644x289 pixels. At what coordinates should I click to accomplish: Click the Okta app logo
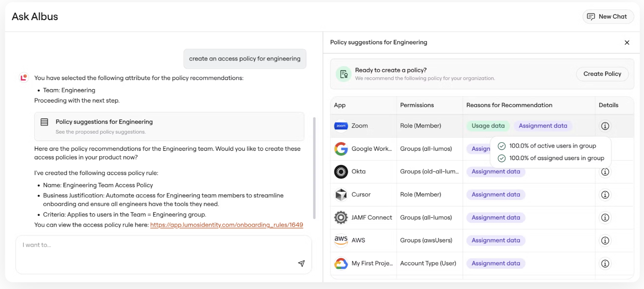[341, 172]
